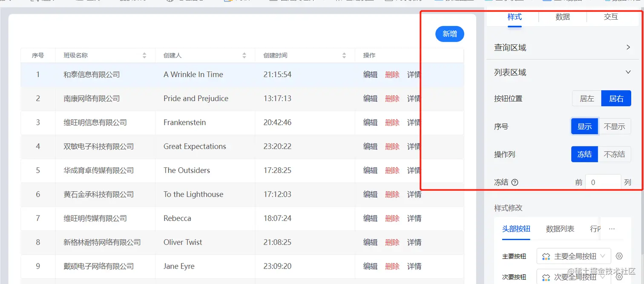
Task: Set button position to 居左
Action: pyautogui.click(x=586, y=98)
